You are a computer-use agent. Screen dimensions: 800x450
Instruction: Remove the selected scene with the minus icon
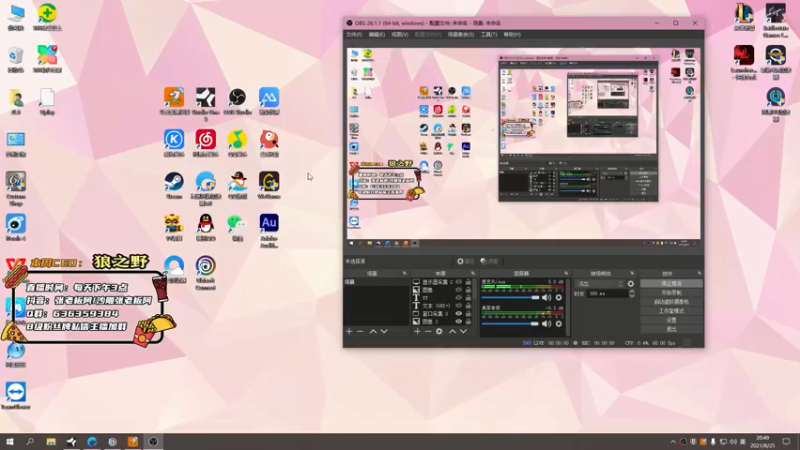pos(360,332)
